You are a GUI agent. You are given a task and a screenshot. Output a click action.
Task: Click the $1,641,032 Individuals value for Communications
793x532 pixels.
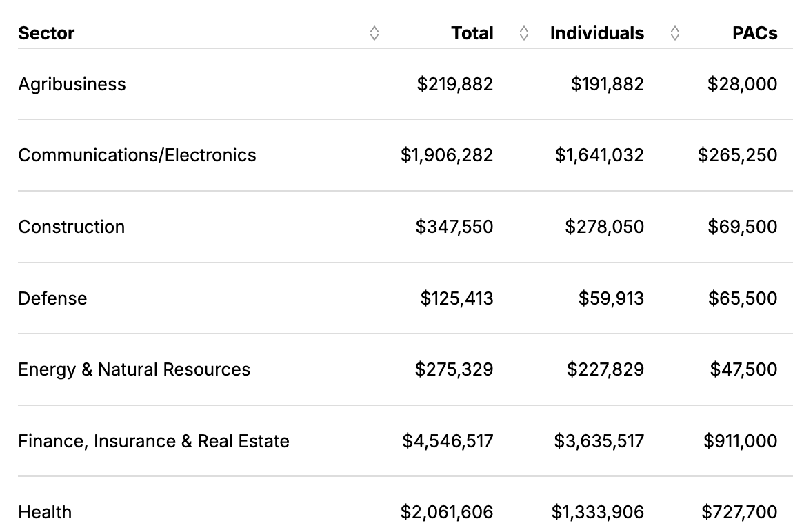point(599,155)
